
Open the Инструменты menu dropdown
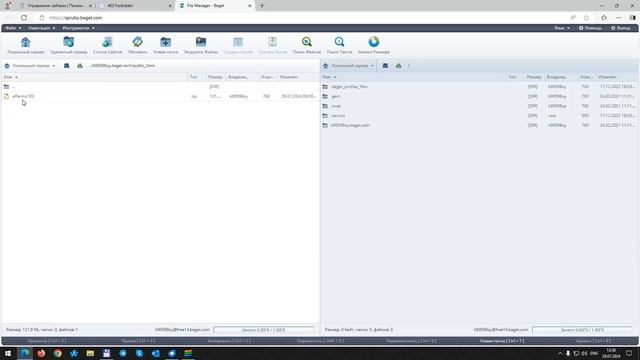tap(78, 28)
